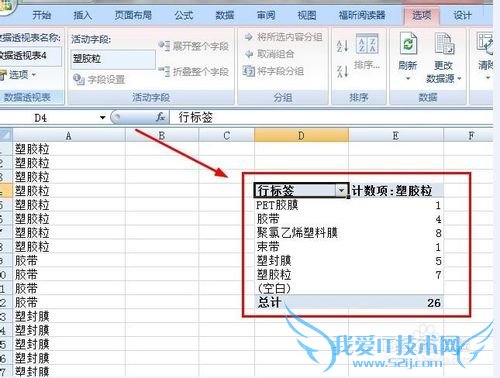Viewport: 500px width, 378px height.
Task: Click the pivot table name field
Action: click(30, 56)
